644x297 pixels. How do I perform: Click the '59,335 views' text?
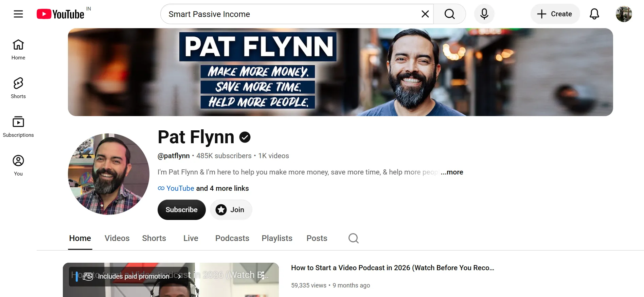coord(309,285)
